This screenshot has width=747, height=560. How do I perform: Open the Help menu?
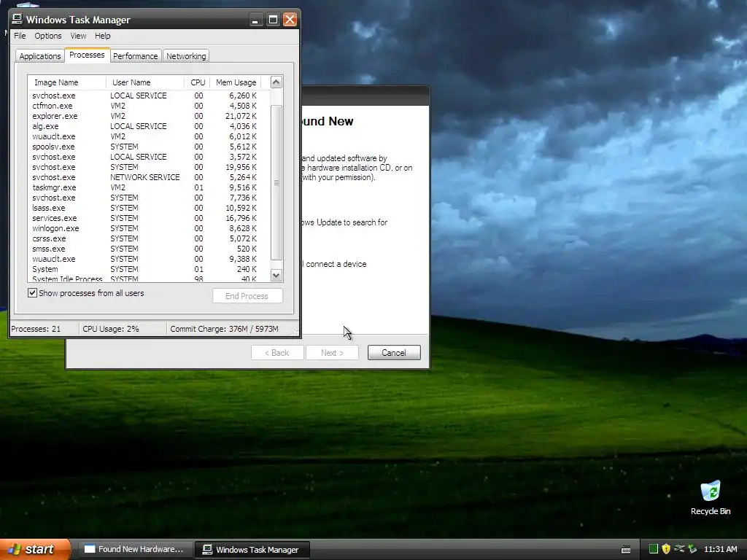point(102,36)
